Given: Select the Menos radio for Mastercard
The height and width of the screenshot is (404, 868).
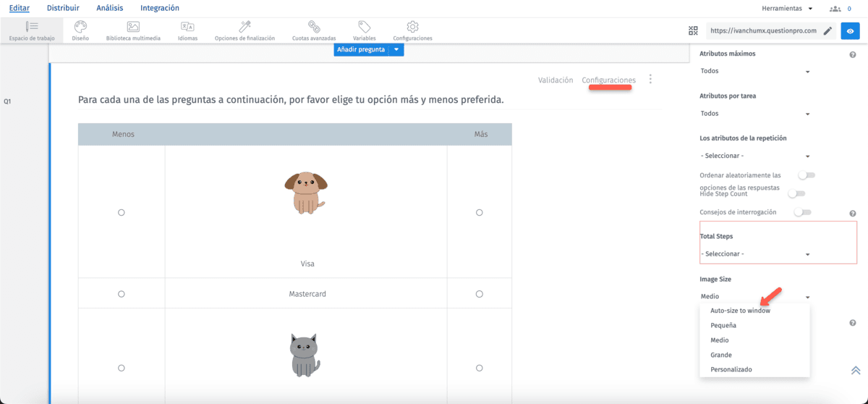Looking at the screenshot, I should pyautogui.click(x=122, y=294).
